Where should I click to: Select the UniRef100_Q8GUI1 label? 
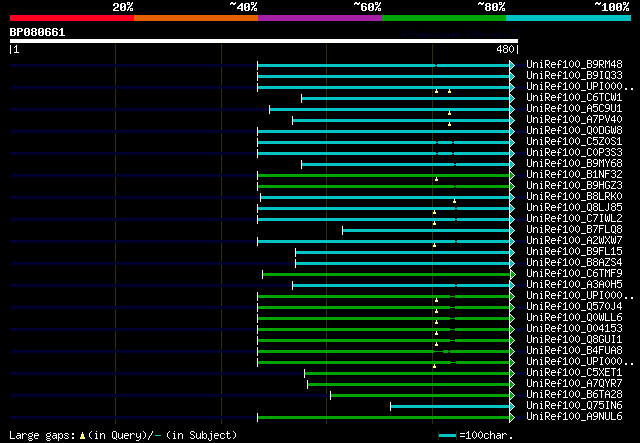point(574,340)
